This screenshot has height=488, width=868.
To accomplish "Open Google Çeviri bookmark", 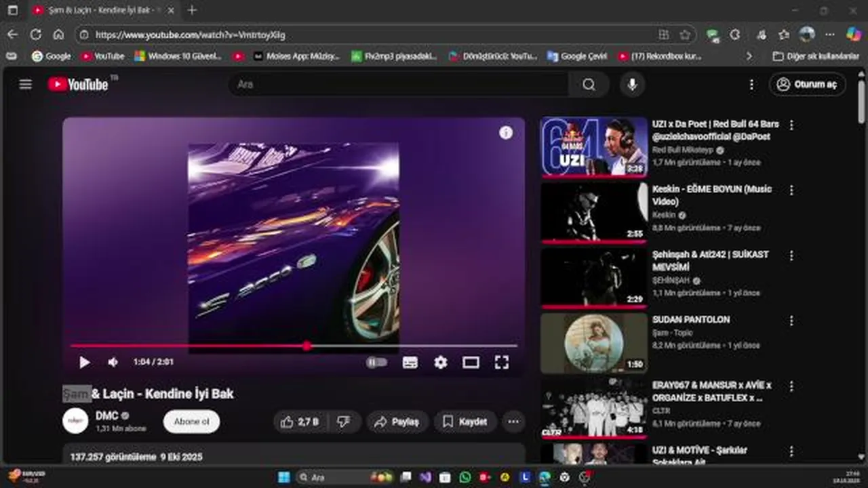I will (x=578, y=56).
